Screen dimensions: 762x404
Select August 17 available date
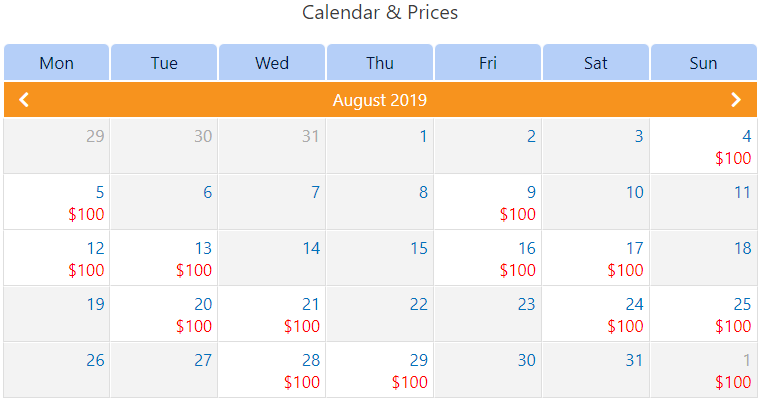(x=596, y=258)
